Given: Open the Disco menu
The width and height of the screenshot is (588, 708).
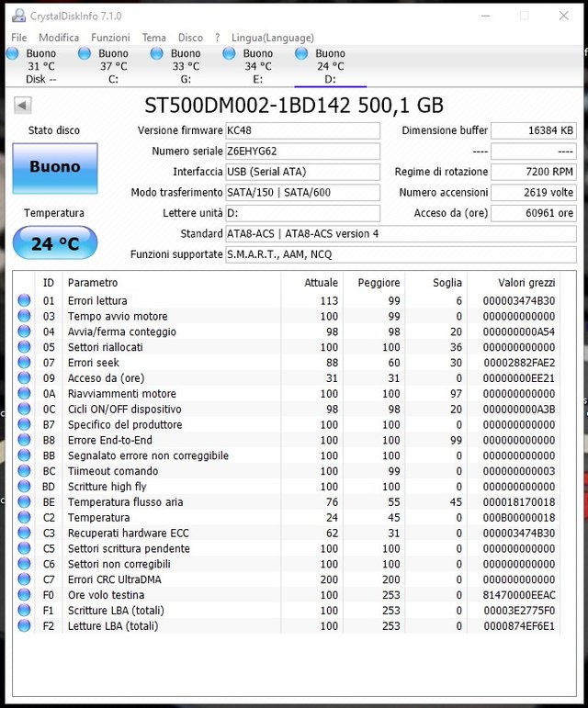Looking at the screenshot, I should point(190,38).
